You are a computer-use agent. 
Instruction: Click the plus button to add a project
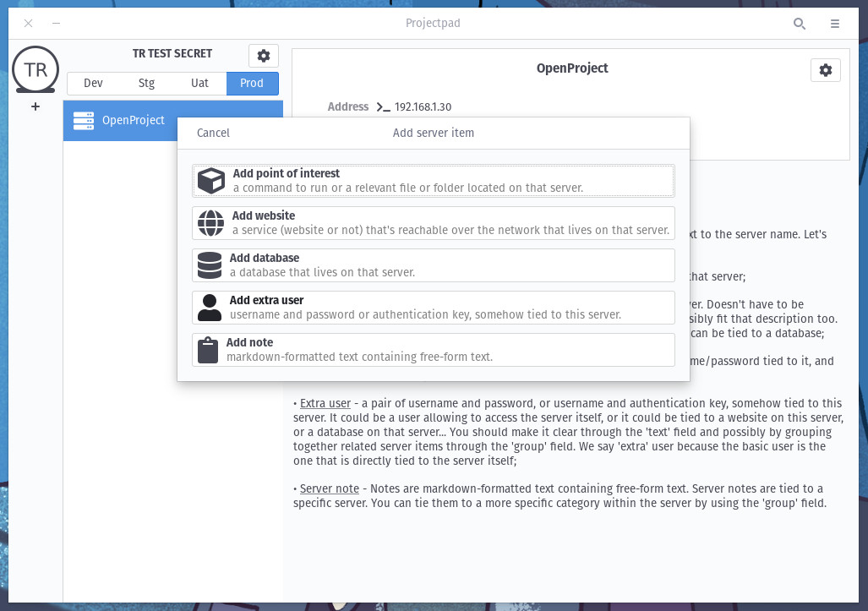click(x=35, y=106)
